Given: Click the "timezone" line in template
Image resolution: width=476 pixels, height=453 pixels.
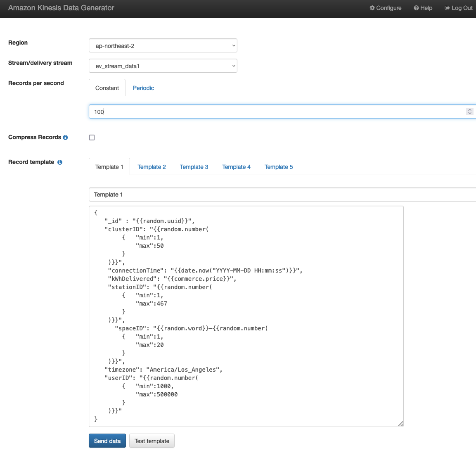Looking at the screenshot, I should [163, 370].
